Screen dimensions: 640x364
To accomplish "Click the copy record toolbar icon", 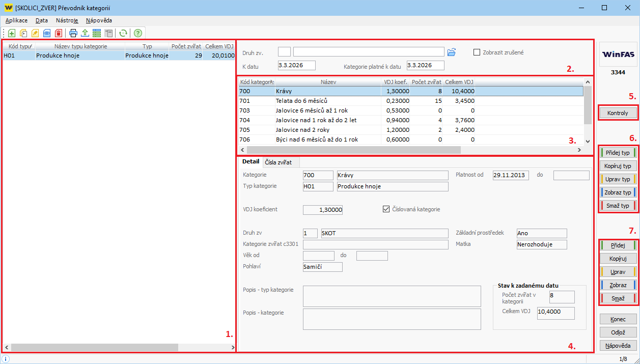I will (x=23, y=33).
